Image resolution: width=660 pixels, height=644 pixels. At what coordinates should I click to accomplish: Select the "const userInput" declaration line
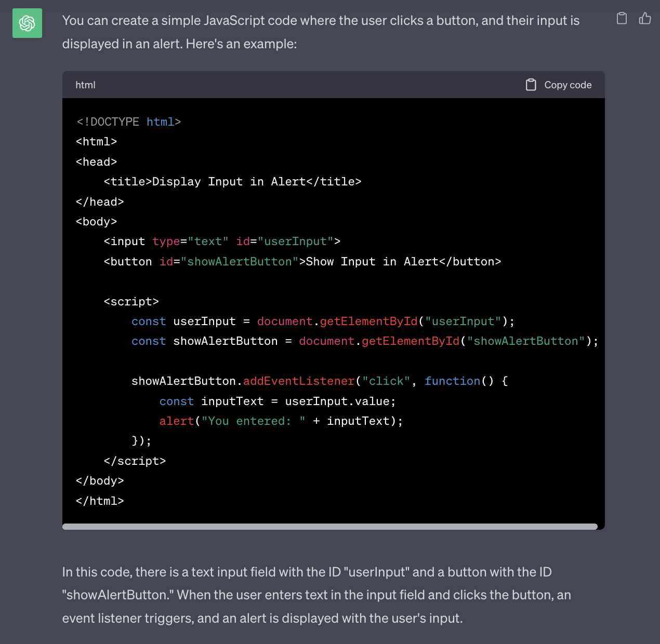(x=322, y=321)
